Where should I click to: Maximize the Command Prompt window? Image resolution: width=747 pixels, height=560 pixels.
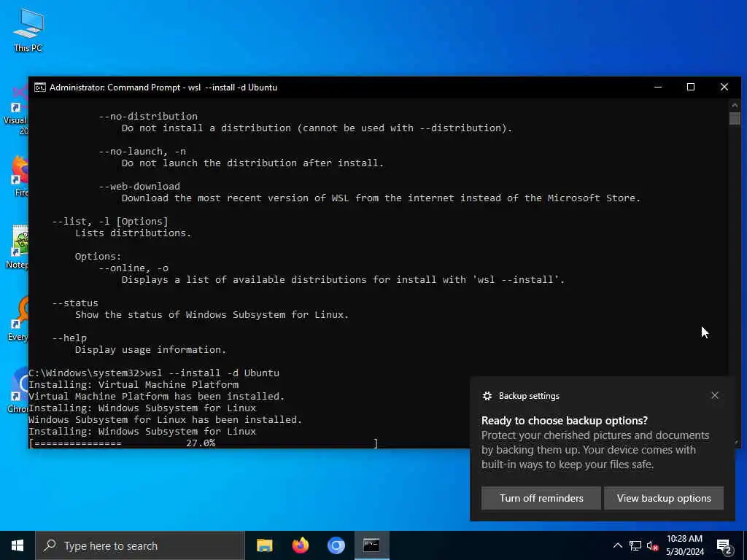click(x=691, y=87)
